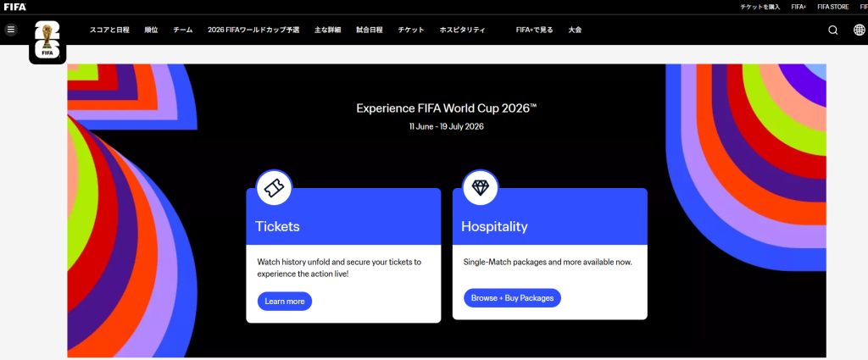Screen dimensions: 868x360
Task: Click the Tickets card heading
Action: click(x=277, y=226)
